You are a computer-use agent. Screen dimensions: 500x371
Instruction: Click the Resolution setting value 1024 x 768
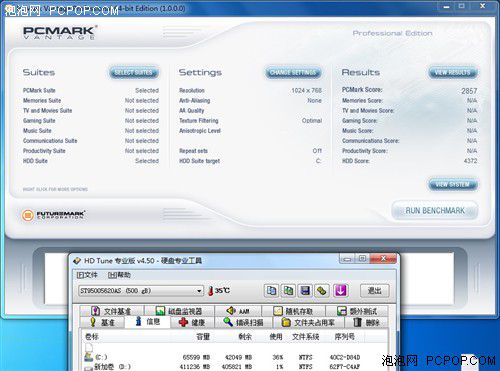tap(306, 90)
